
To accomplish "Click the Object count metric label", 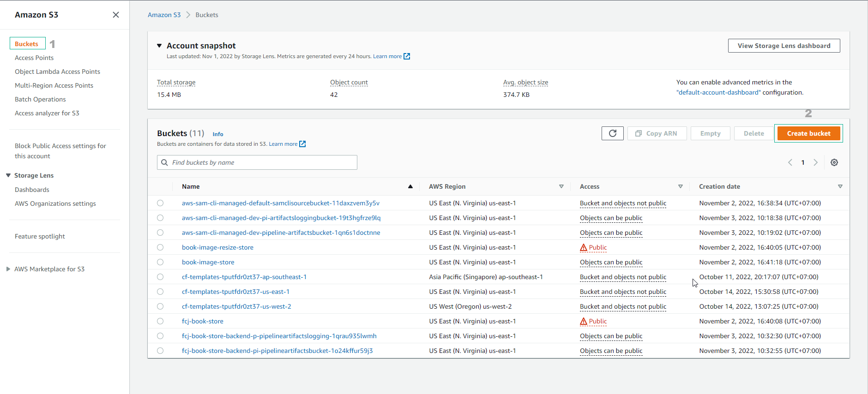I will coord(349,83).
